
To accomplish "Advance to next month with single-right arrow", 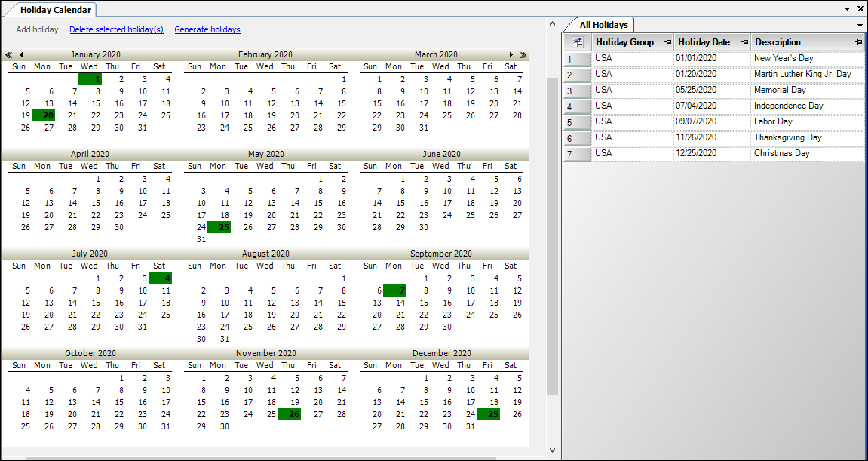I will point(511,55).
